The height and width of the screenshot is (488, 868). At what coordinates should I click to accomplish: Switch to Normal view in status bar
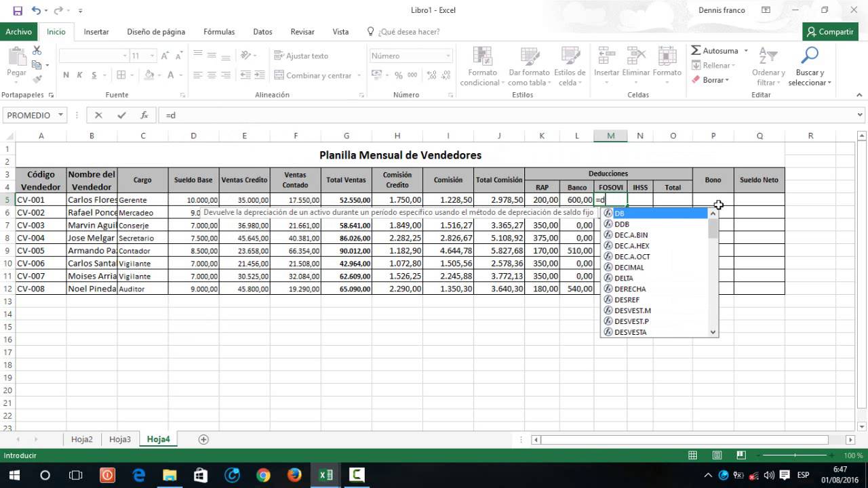click(692, 455)
